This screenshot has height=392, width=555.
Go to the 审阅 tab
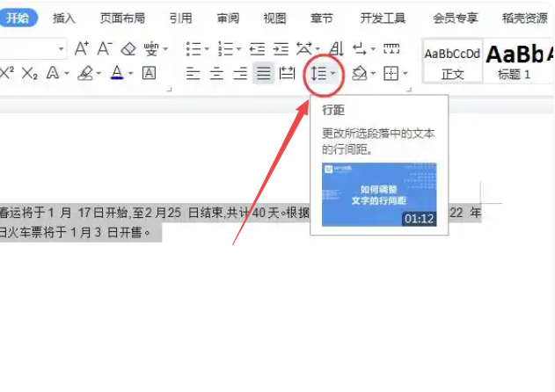point(228,18)
